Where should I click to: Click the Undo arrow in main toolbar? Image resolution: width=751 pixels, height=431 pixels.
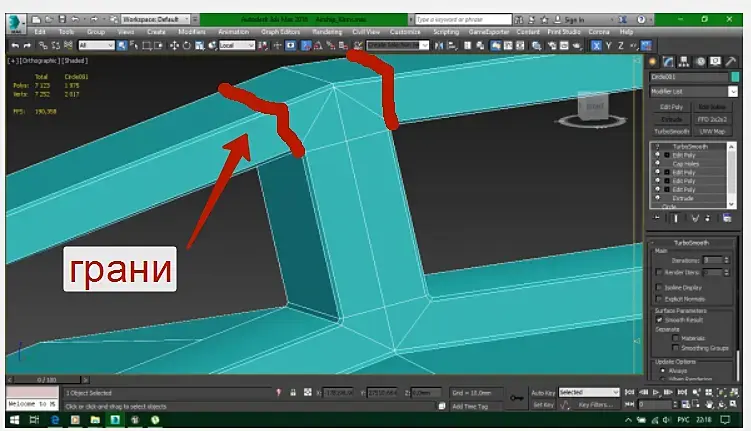pos(15,45)
